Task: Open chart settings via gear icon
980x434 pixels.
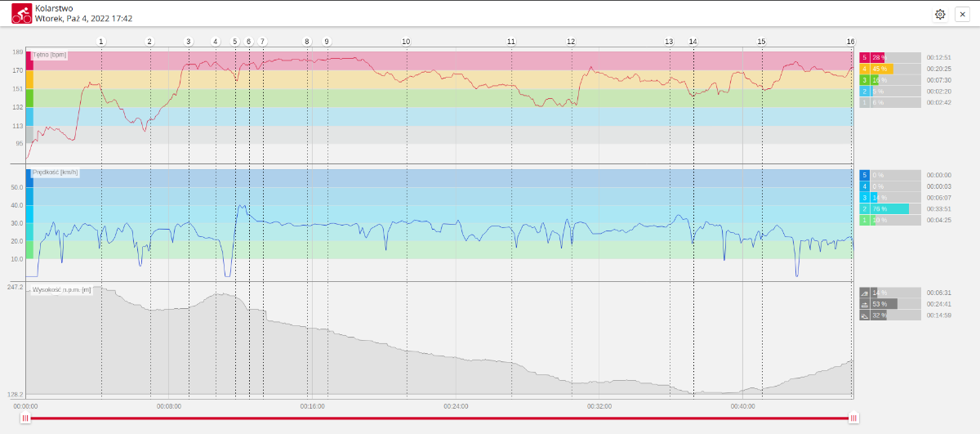Action: click(940, 15)
